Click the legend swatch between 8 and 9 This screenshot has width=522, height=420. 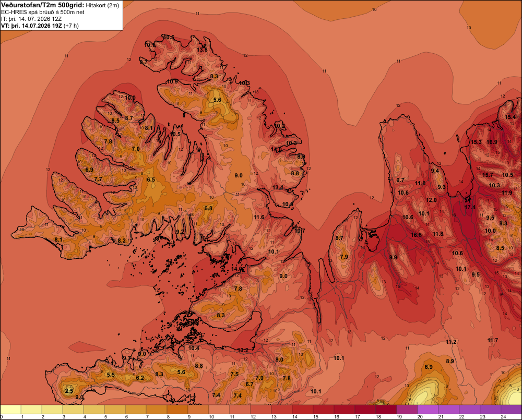pos(177,410)
